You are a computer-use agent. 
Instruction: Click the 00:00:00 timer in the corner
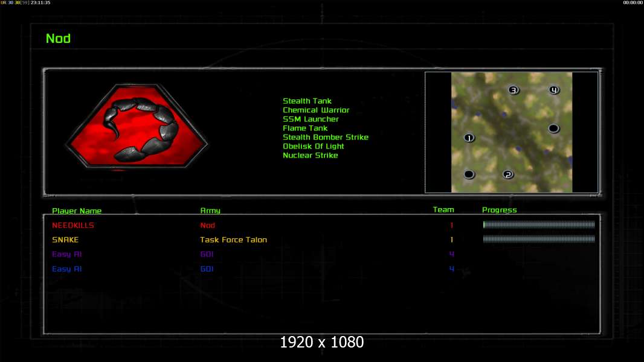click(633, 2)
